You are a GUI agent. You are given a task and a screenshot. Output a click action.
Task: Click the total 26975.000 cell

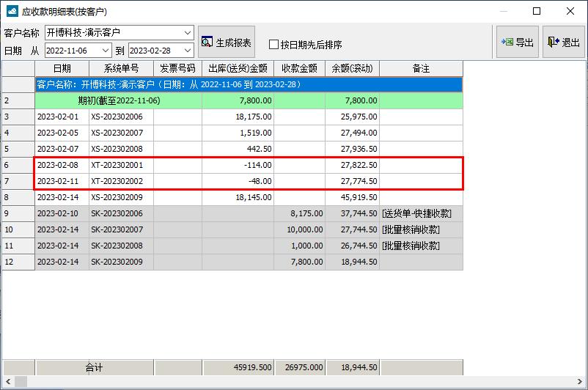300,367
